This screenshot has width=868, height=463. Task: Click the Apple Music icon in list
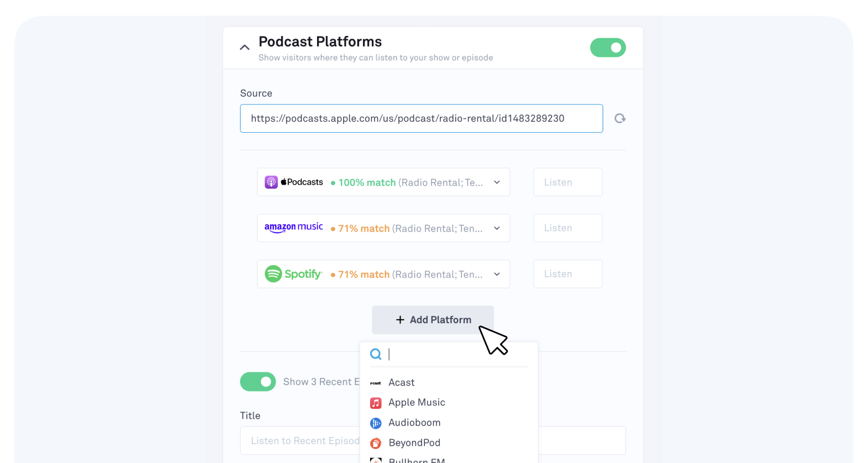tap(376, 403)
